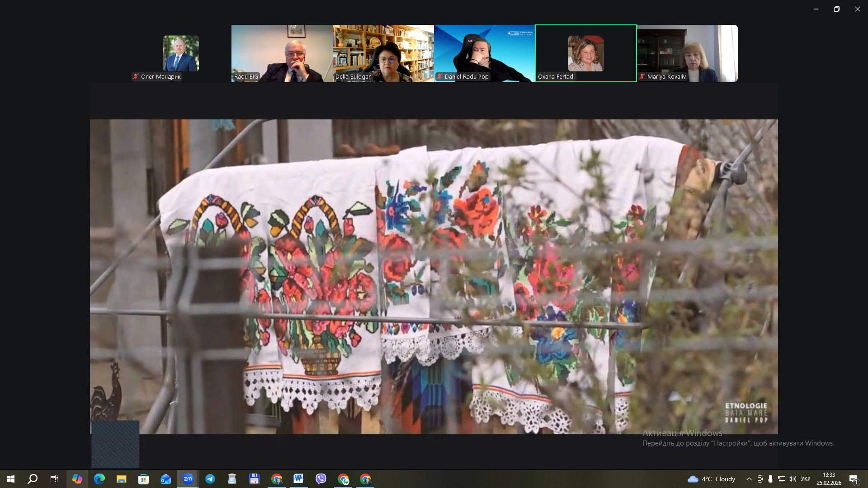868x488 pixels.
Task: Open the volume control in the system tray
Action: pyautogui.click(x=792, y=479)
